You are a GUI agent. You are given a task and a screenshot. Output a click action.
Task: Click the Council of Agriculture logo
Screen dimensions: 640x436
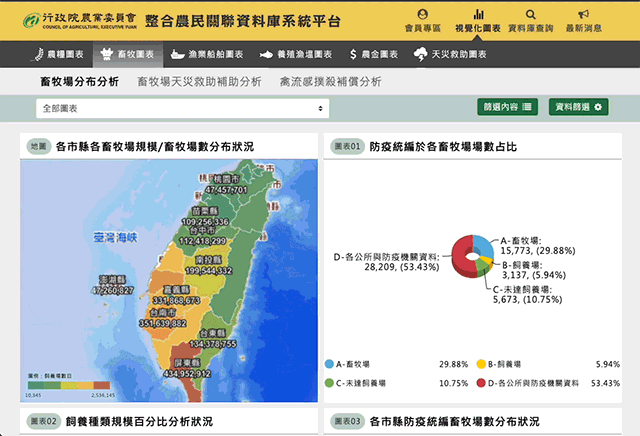coord(80,20)
